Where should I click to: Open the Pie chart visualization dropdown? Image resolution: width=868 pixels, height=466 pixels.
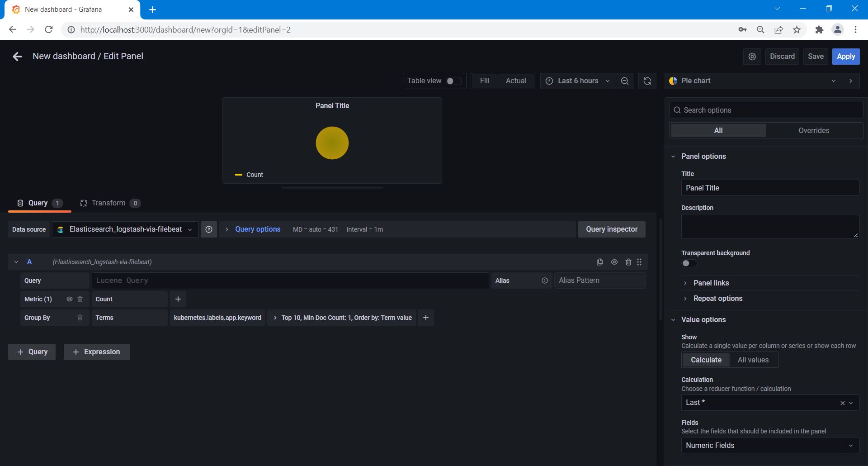click(x=752, y=81)
